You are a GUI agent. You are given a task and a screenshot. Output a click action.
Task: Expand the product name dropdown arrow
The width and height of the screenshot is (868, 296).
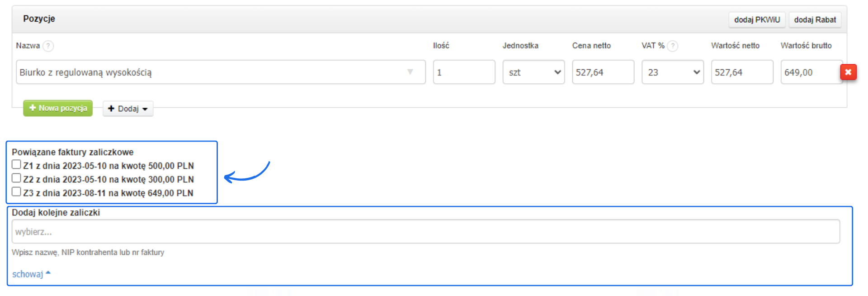pos(410,72)
